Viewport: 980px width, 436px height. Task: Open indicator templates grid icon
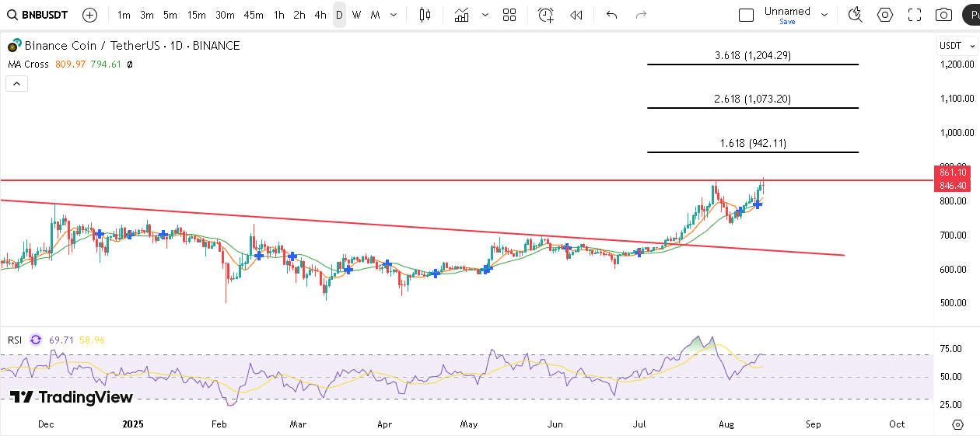point(509,15)
